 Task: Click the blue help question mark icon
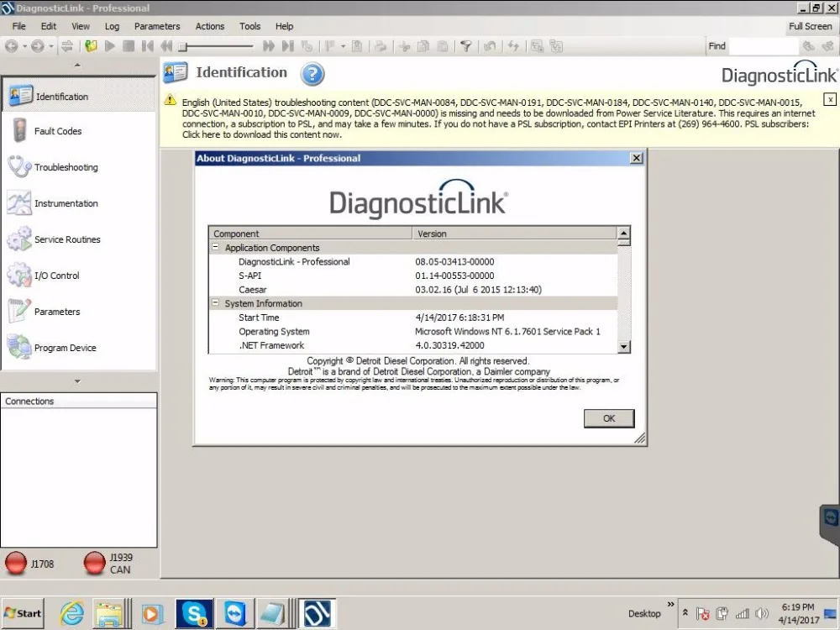pos(312,74)
